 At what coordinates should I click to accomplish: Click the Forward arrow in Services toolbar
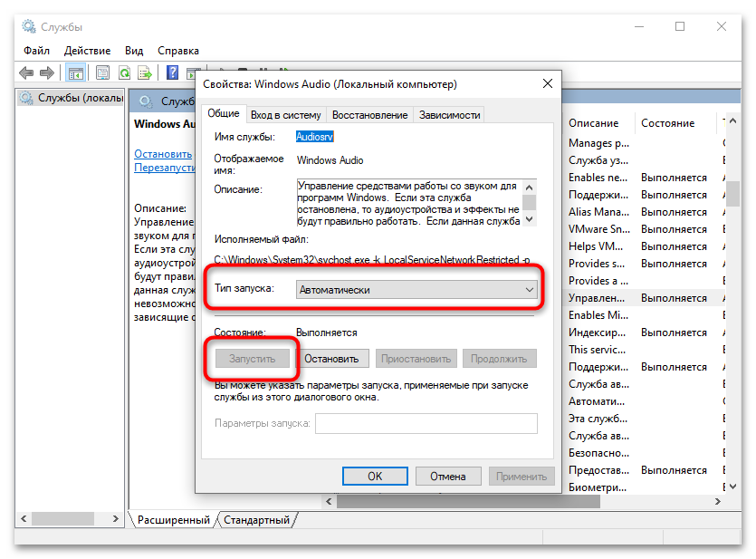pyautogui.click(x=47, y=73)
